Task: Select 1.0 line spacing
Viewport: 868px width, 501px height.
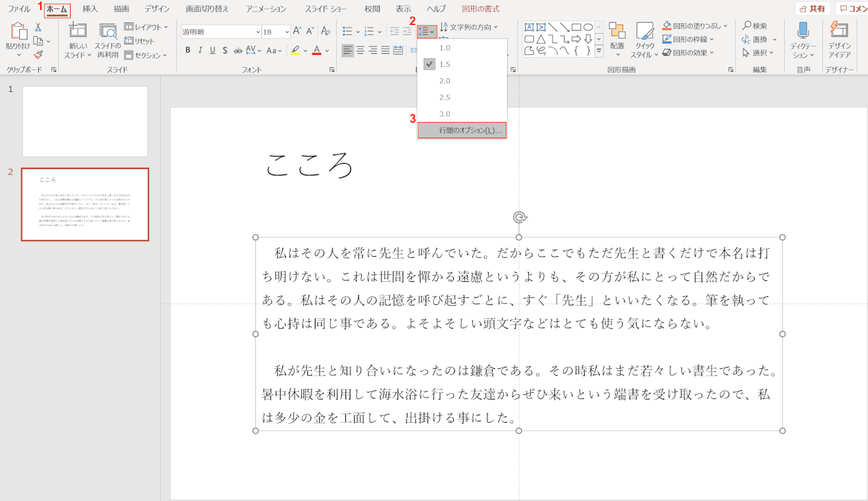Action: 462,48
